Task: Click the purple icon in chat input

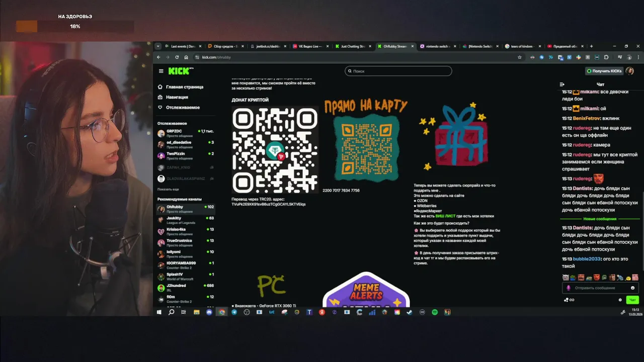Action: 569,288
